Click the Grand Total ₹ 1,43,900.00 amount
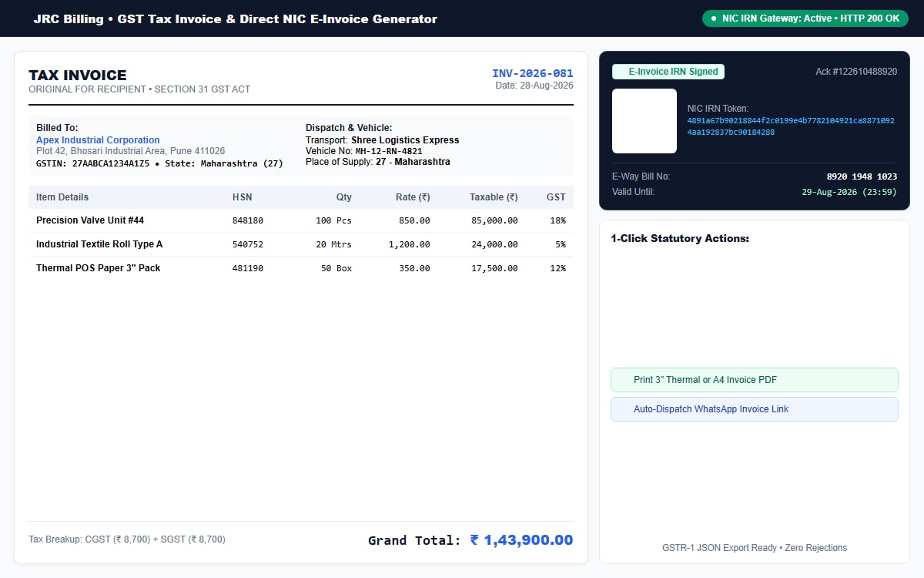The height and width of the screenshot is (578, 924). click(522, 540)
